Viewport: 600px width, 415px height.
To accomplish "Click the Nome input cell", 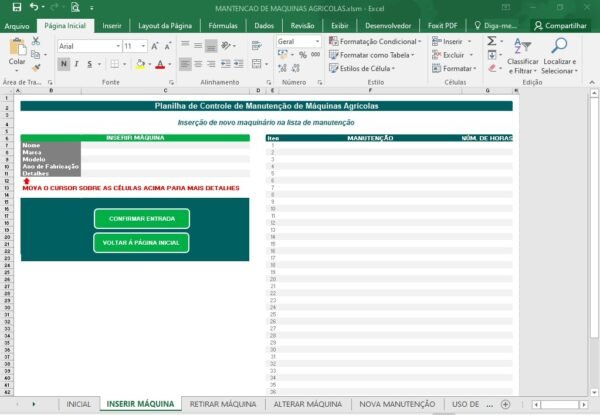I will tap(165, 145).
